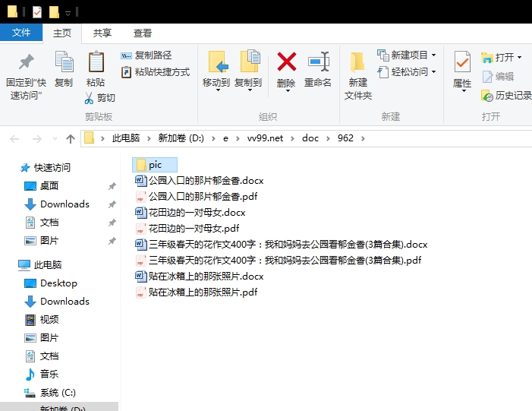The width and height of the screenshot is (532, 411).
Task: Click the Properties (属性) icon
Action: tap(462, 62)
